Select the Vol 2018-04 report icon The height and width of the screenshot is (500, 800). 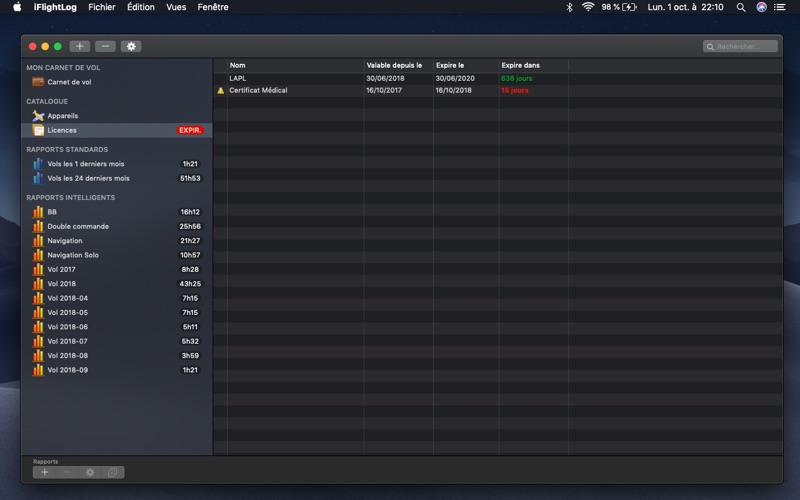click(x=38, y=298)
